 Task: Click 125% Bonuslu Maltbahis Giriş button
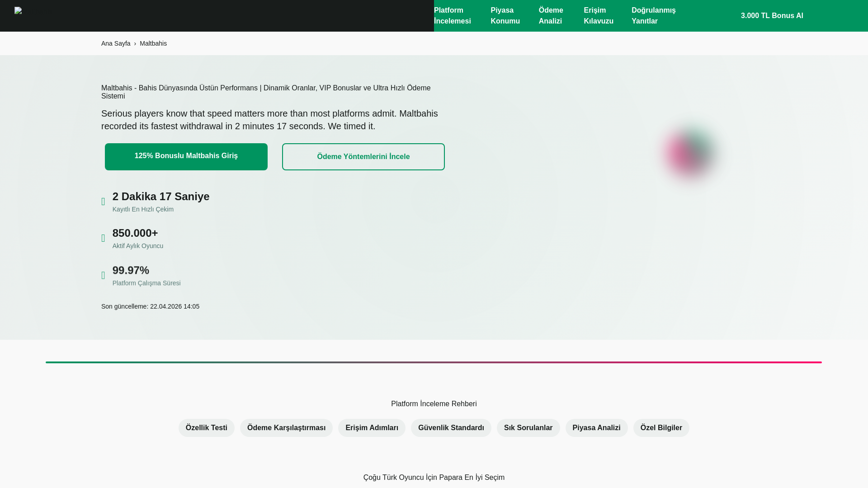click(x=186, y=157)
